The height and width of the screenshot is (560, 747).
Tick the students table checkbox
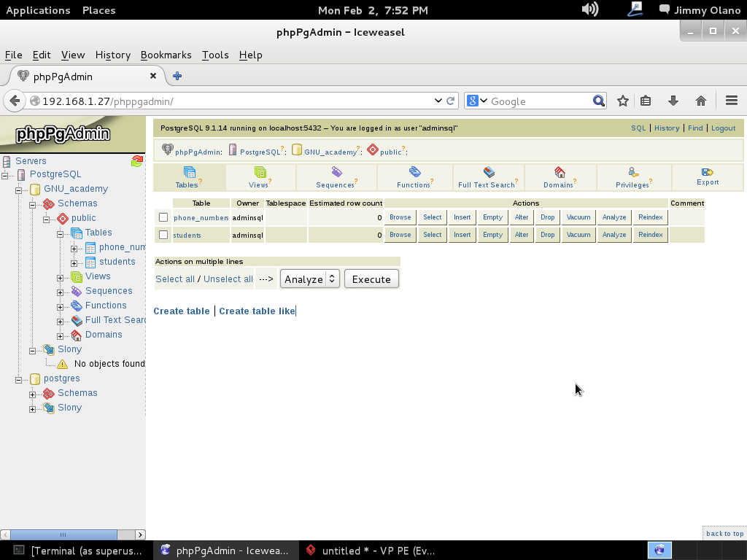coord(163,235)
